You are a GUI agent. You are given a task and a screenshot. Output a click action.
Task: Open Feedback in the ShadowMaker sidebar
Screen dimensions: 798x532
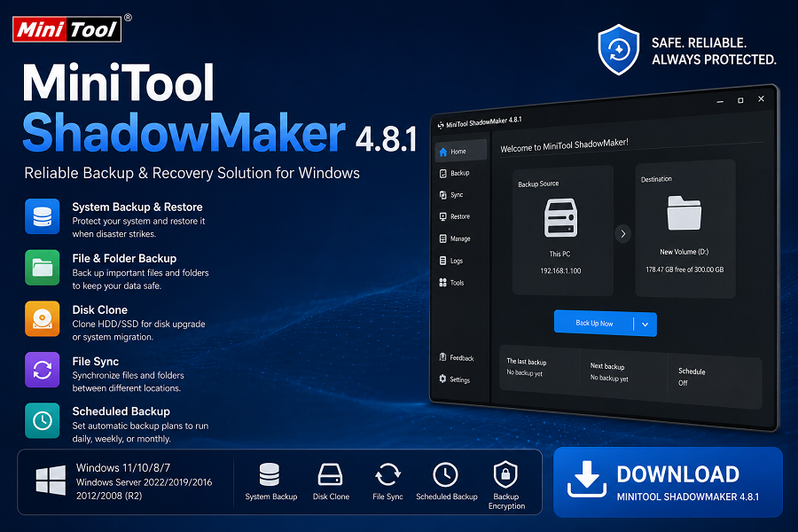457,357
